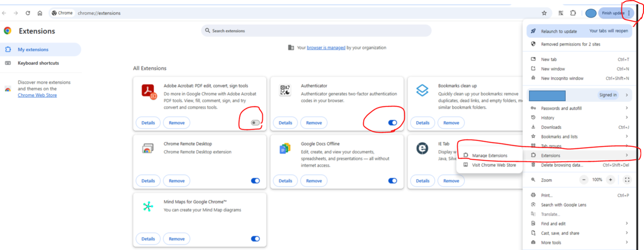This screenshot has height=250, width=644.
Task: Go back with the browser back arrow
Action: (x=4, y=13)
